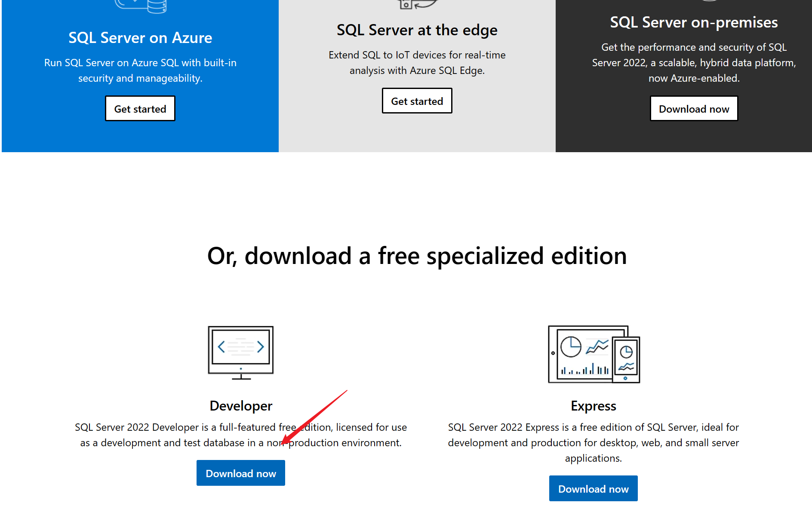Click Download now for Express edition
The image size is (812, 515).
point(594,489)
